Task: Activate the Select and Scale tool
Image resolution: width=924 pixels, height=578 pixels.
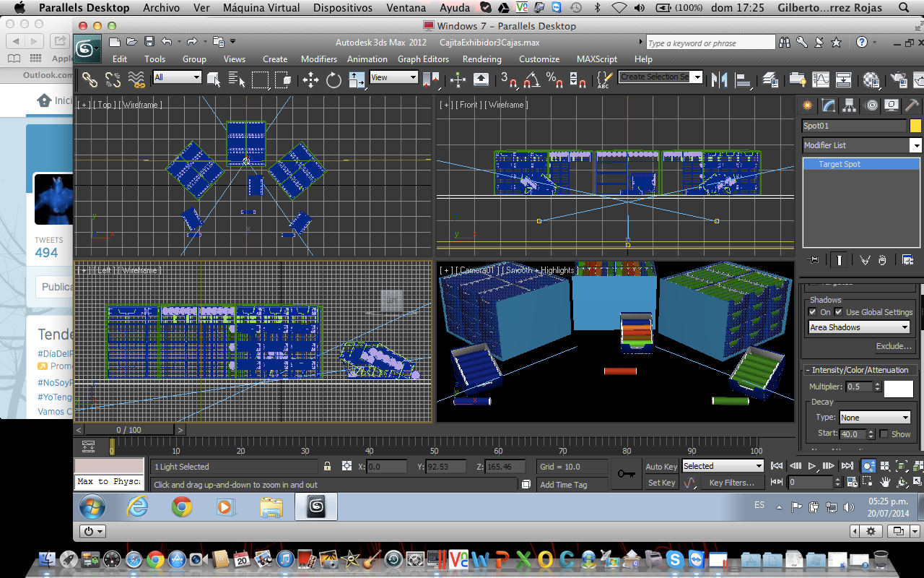Action: [x=357, y=79]
